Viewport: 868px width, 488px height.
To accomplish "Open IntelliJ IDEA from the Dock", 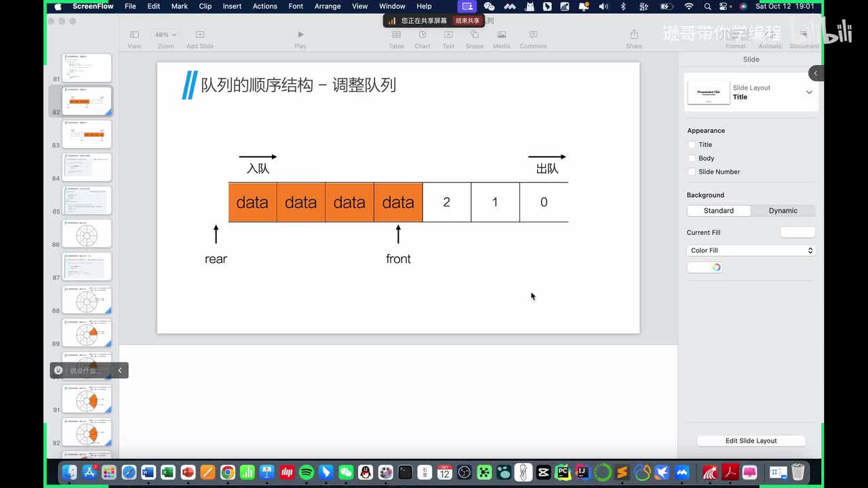I will [583, 472].
